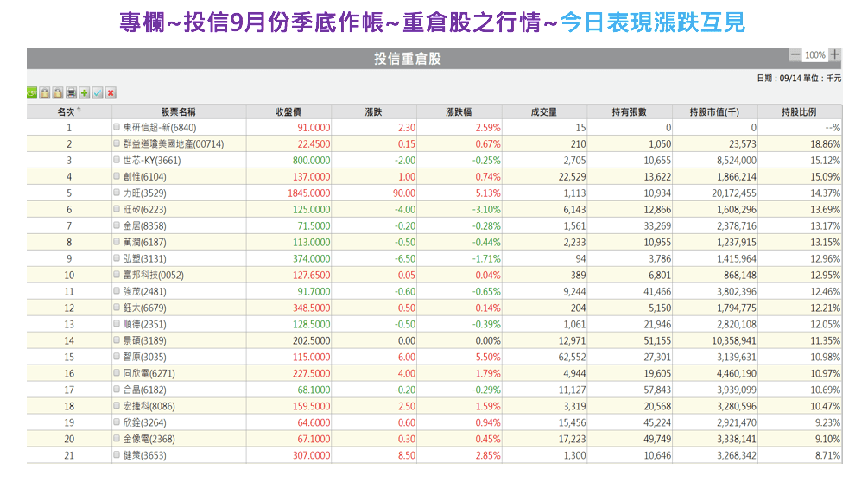Check the box next to 健策(3653)
Image resolution: width=868 pixels, height=482 pixels.
point(117,455)
